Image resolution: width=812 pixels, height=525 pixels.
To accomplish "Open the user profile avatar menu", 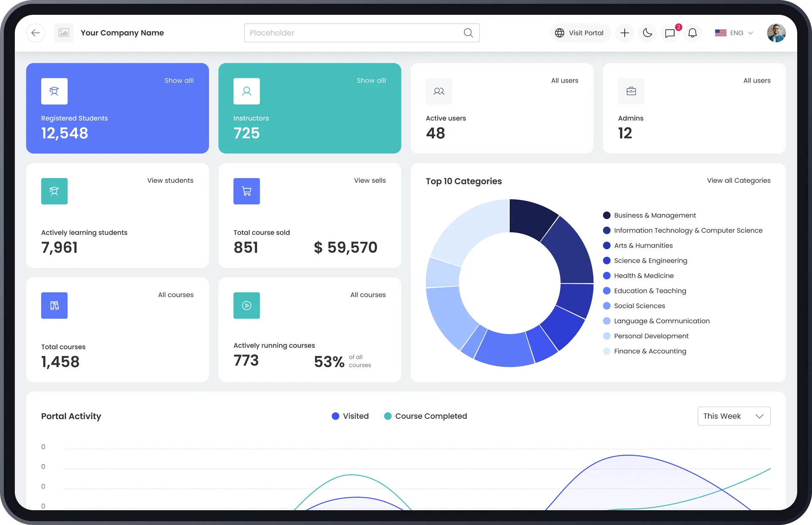I will 776,33.
